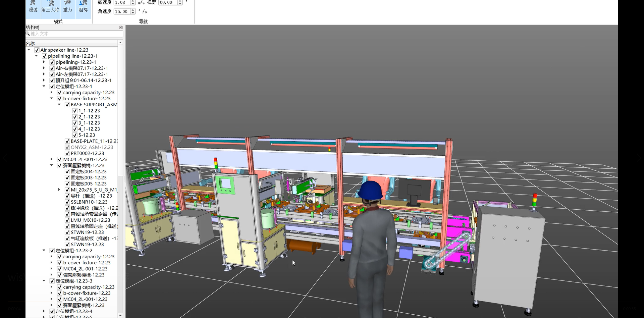Uncheck pipelining line-12.23-1 checkbox
This screenshot has height=318, width=644.
coord(44,56)
